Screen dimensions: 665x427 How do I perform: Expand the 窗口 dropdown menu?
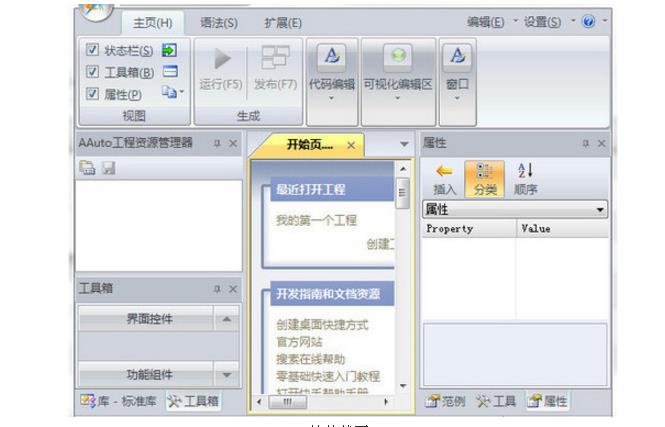pos(457,98)
